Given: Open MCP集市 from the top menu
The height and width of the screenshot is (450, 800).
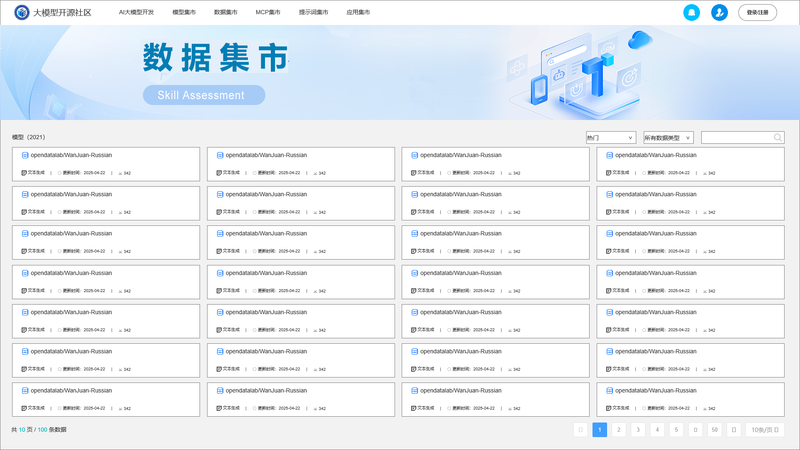Looking at the screenshot, I should point(268,12).
